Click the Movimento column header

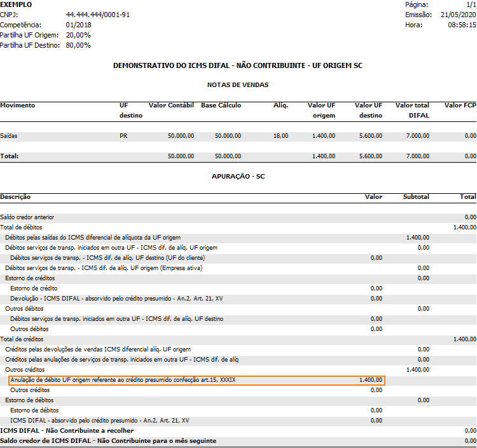pyautogui.click(x=18, y=105)
